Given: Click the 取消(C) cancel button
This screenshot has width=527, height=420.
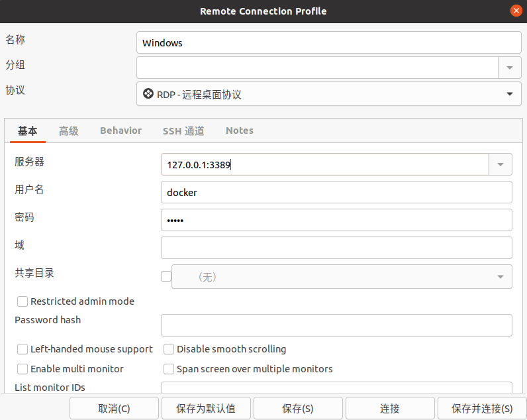Looking at the screenshot, I should coord(114,408).
